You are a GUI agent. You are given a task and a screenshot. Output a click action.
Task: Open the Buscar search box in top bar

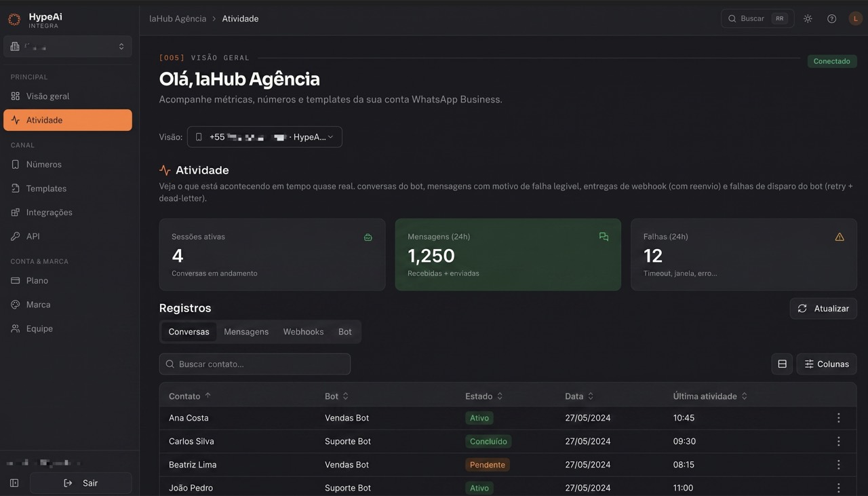pyautogui.click(x=757, y=19)
